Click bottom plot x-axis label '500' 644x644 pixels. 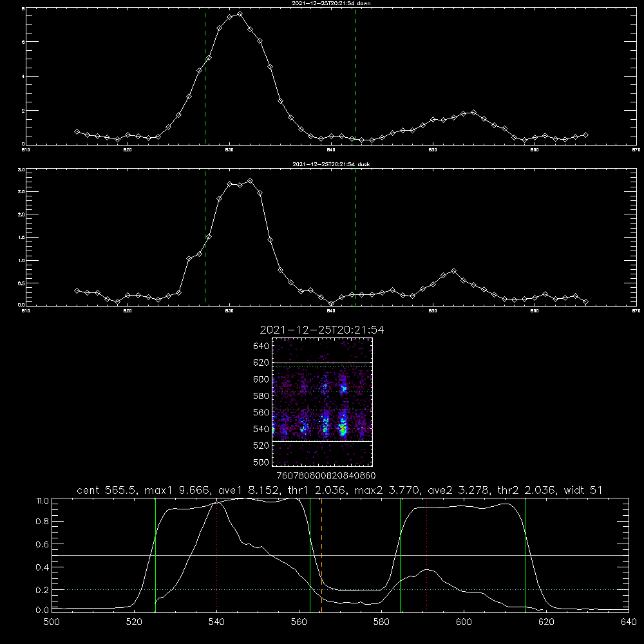coord(52,622)
